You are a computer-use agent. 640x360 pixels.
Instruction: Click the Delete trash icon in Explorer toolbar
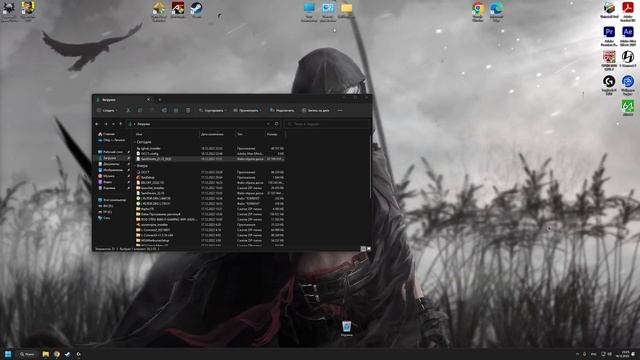pyautogui.click(x=188, y=110)
